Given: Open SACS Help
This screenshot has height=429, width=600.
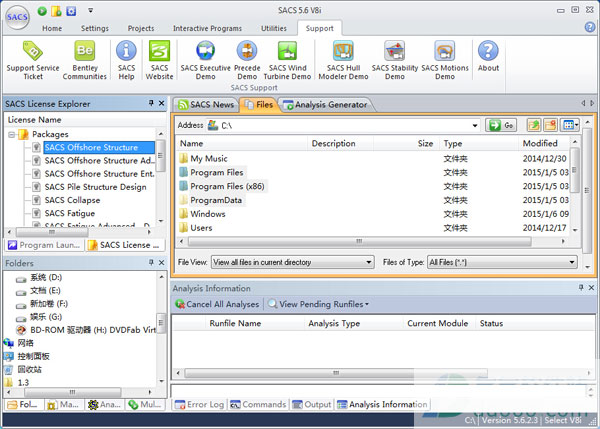Looking at the screenshot, I should point(126,60).
